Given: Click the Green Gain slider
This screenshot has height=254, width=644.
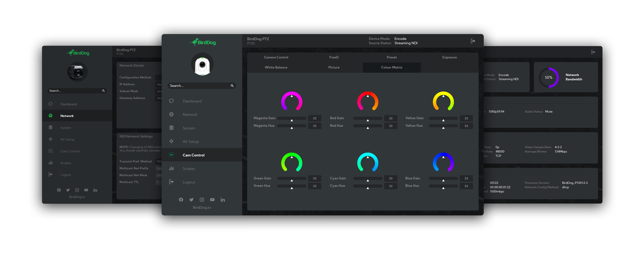Looking at the screenshot, I should (292, 179).
